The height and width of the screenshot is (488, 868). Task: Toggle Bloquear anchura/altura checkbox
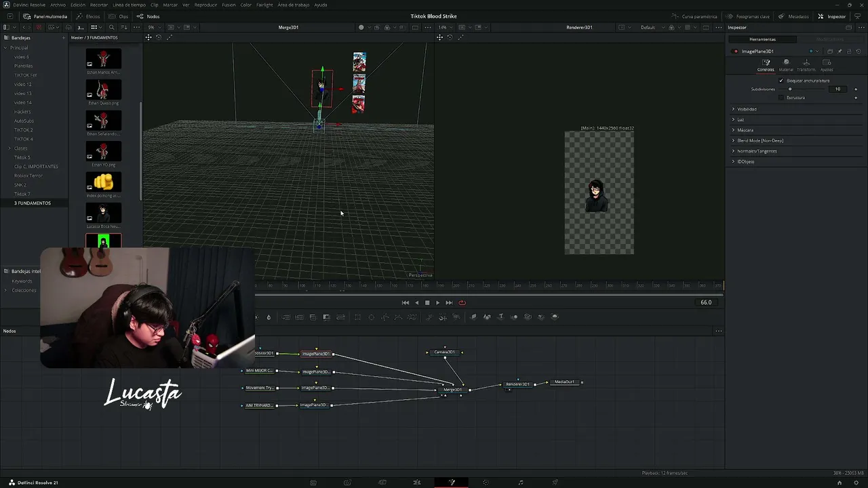pos(781,81)
